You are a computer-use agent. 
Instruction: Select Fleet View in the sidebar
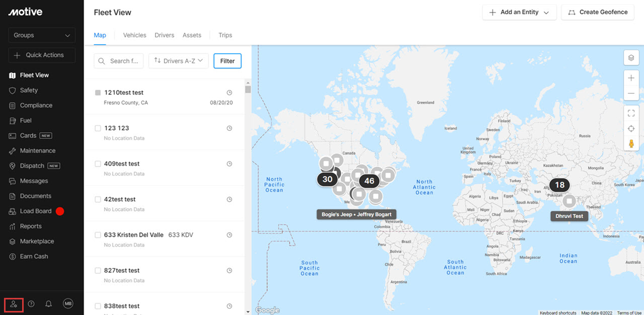pyautogui.click(x=34, y=75)
